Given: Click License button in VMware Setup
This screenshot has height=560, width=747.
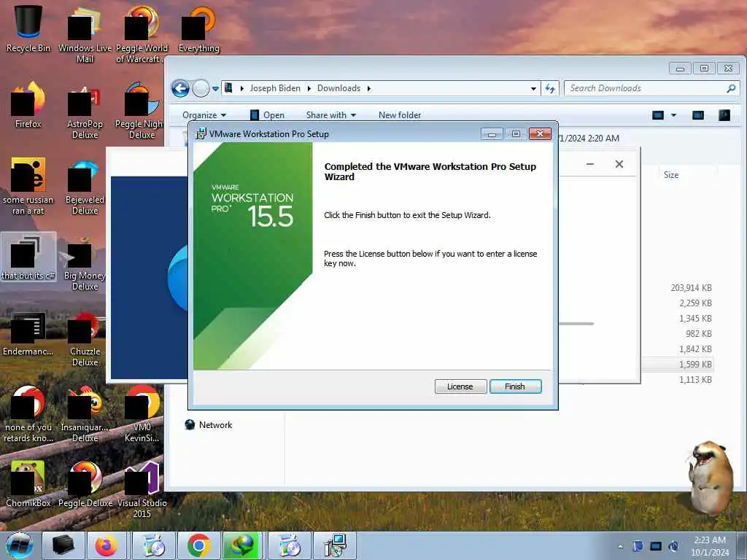Looking at the screenshot, I should [460, 386].
